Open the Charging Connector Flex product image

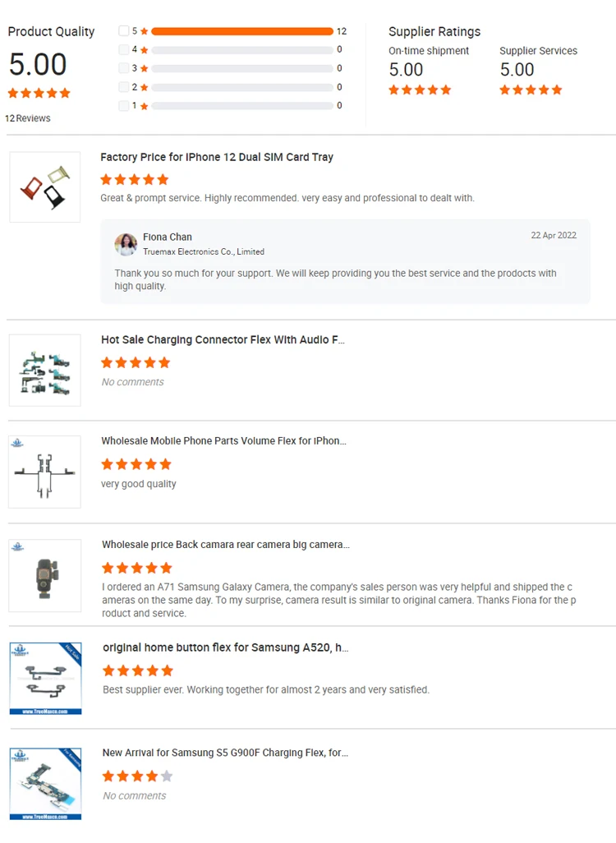45,371
